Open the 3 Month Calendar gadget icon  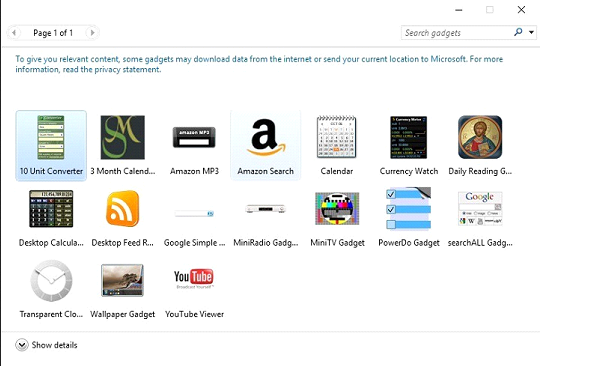point(122,137)
